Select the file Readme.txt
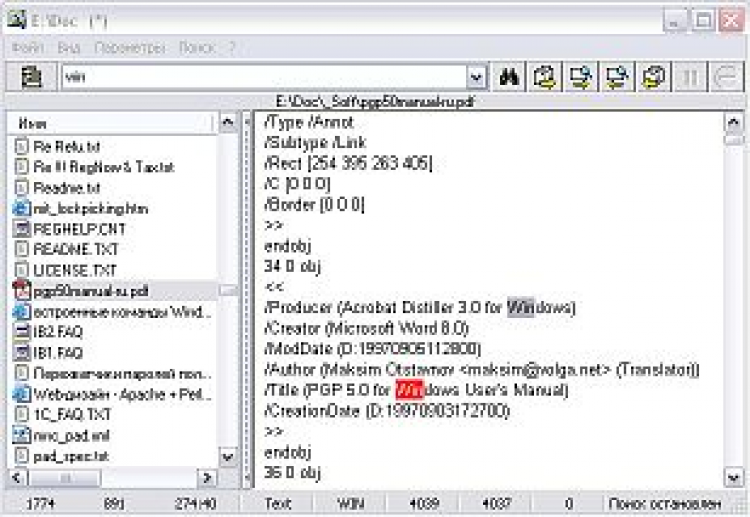The height and width of the screenshot is (517, 750). tap(66, 187)
